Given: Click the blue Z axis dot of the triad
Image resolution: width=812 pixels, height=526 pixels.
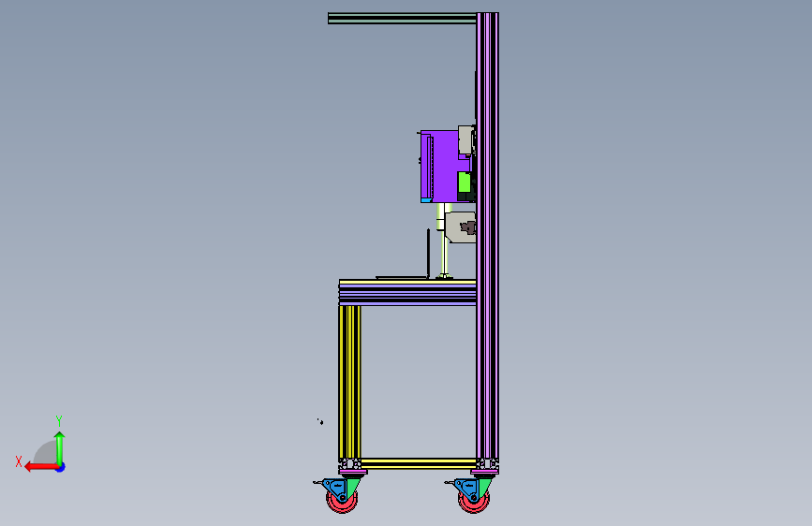Looking at the screenshot, I should pos(61,467).
